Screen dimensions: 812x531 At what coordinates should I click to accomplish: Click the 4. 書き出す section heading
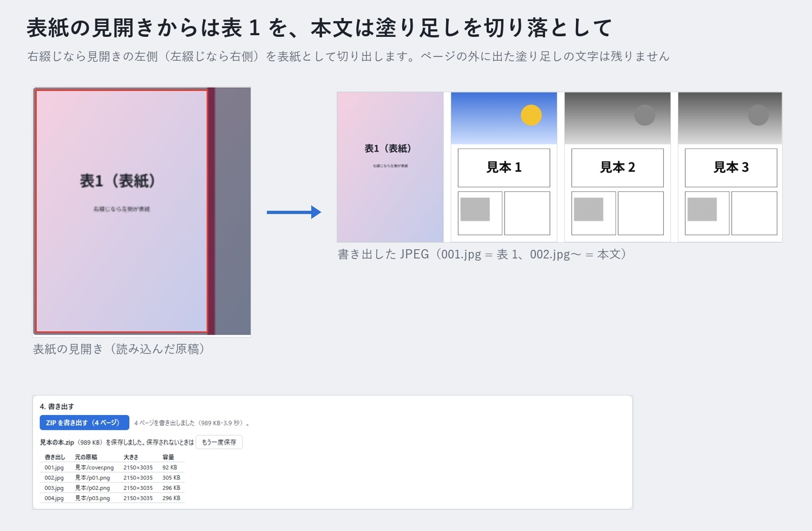(57, 406)
